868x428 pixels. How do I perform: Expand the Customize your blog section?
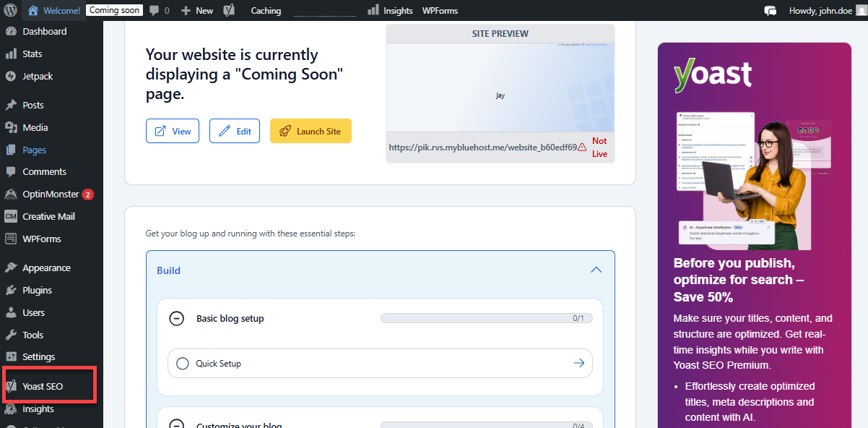(x=177, y=424)
